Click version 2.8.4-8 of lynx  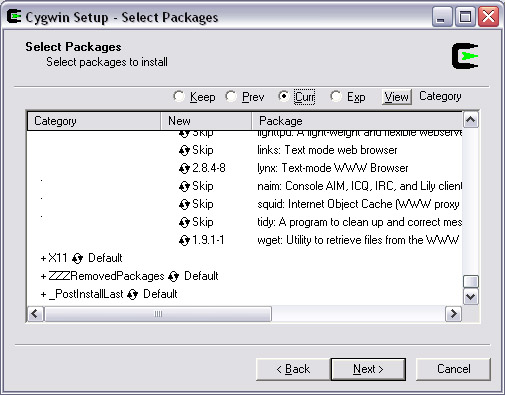[x=209, y=168]
